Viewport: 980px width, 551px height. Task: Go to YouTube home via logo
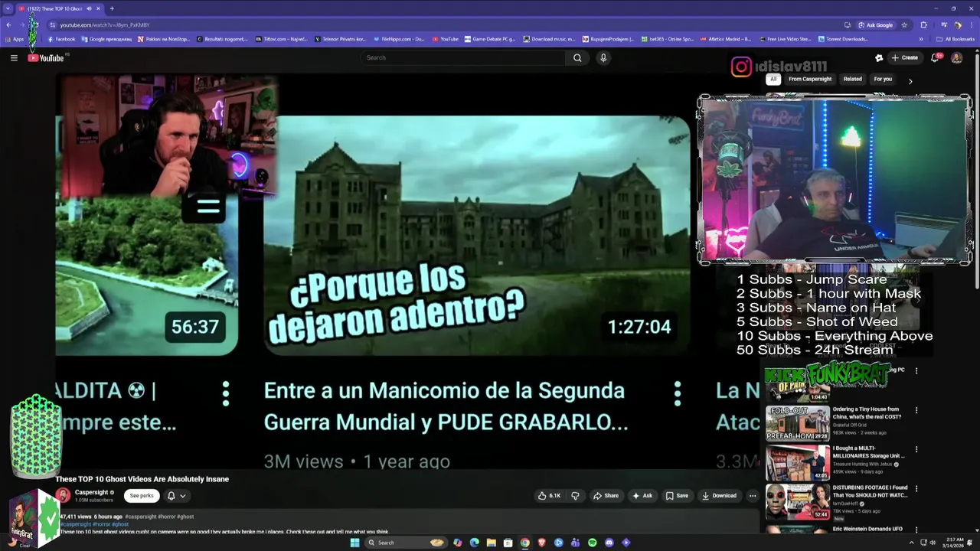coord(46,58)
